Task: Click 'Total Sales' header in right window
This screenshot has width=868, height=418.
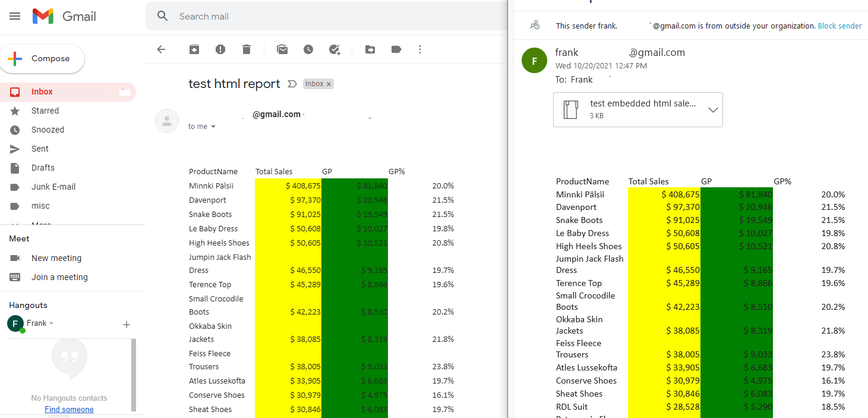Action: coord(648,181)
